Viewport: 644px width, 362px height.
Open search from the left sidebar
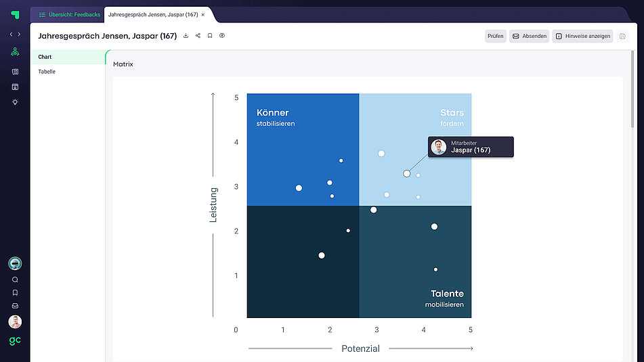[15, 279]
